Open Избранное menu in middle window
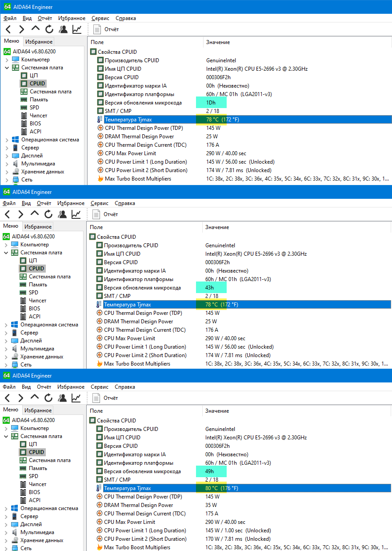 71,203
